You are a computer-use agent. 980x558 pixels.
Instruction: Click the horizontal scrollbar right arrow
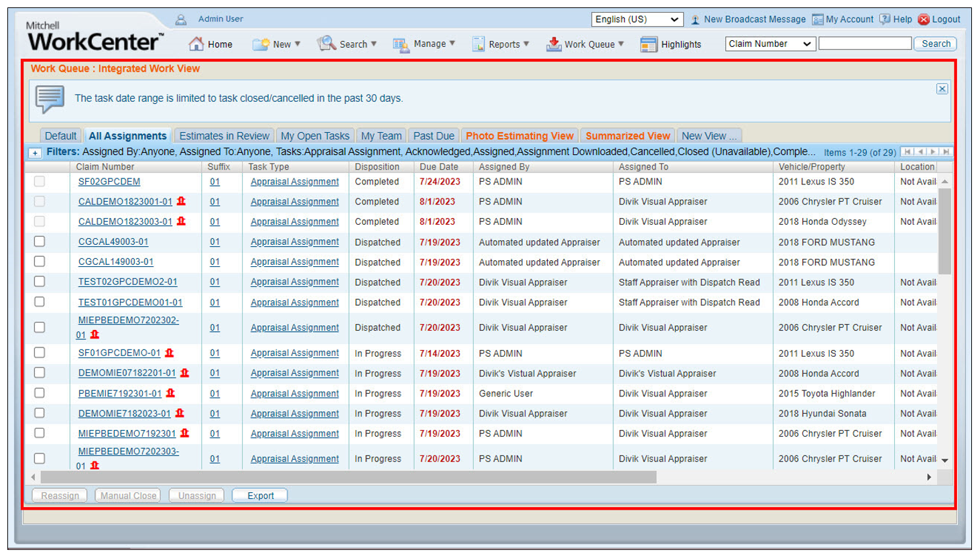929,477
